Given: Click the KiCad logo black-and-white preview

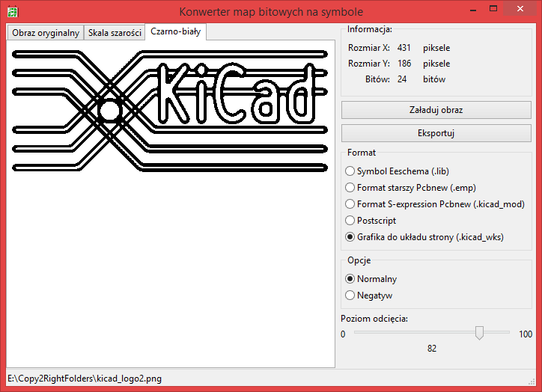Looking at the screenshot, I should pyautogui.click(x=170, y=111).
